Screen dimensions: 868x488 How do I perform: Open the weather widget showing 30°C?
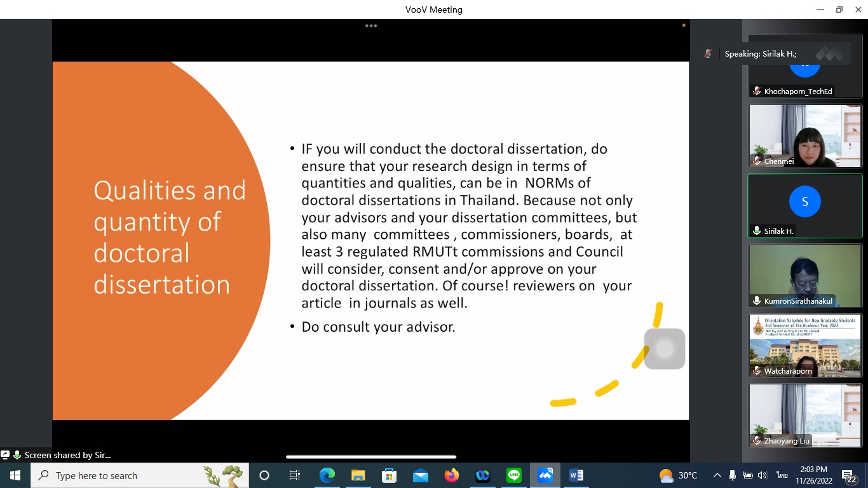[x=679, y=475]
